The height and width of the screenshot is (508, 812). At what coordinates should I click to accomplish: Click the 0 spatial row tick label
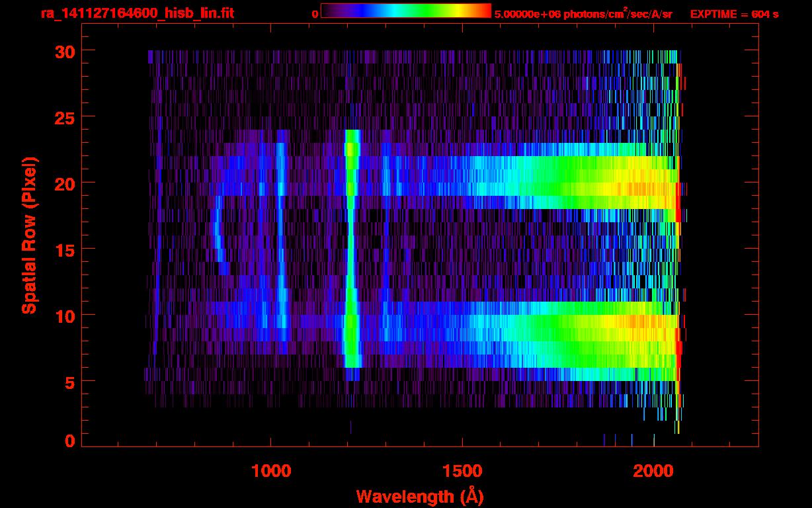[x=70, y=441]
